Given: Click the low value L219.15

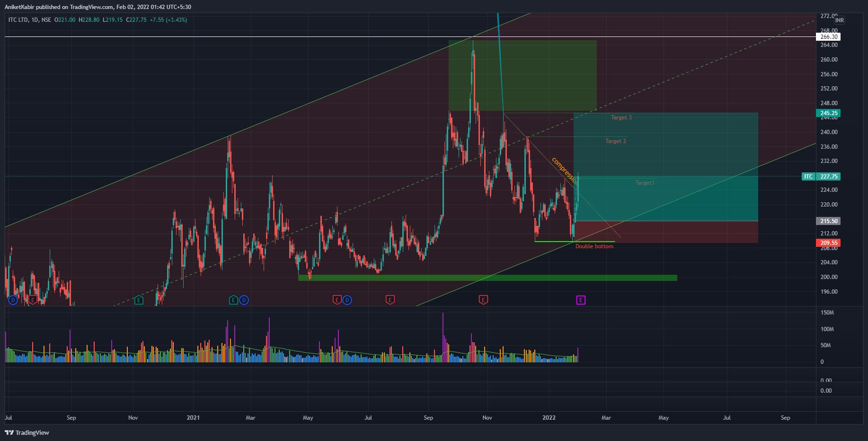Looking at the screenshot, I should [x=113, y=20].
